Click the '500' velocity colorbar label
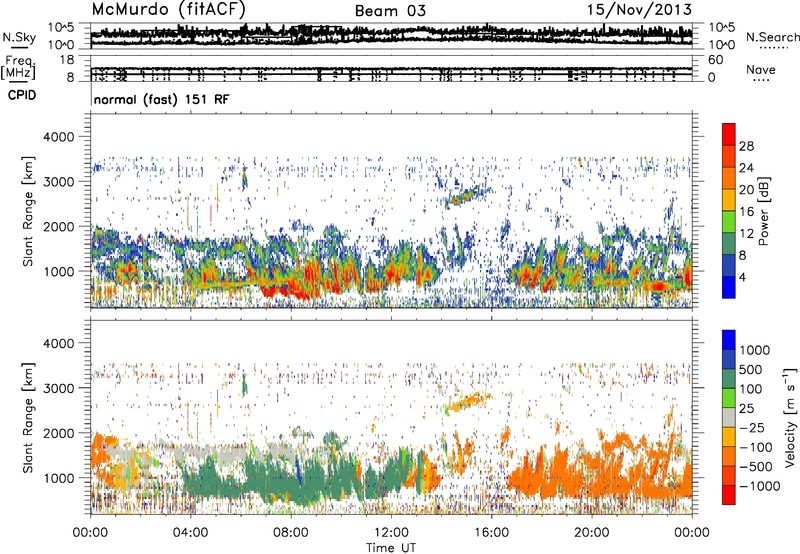Image resolution: width=800 pixels, height=554 pixels. [x=752, y=370]
